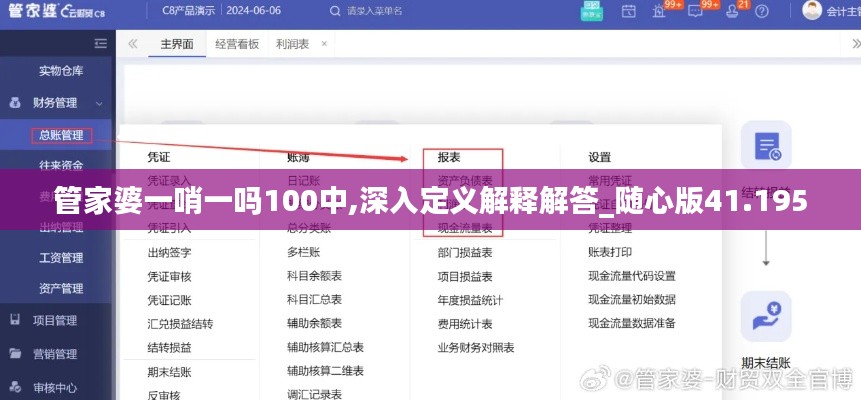
Task: Open the alarm alerts icon with 99+ badge
Action: 659,12
